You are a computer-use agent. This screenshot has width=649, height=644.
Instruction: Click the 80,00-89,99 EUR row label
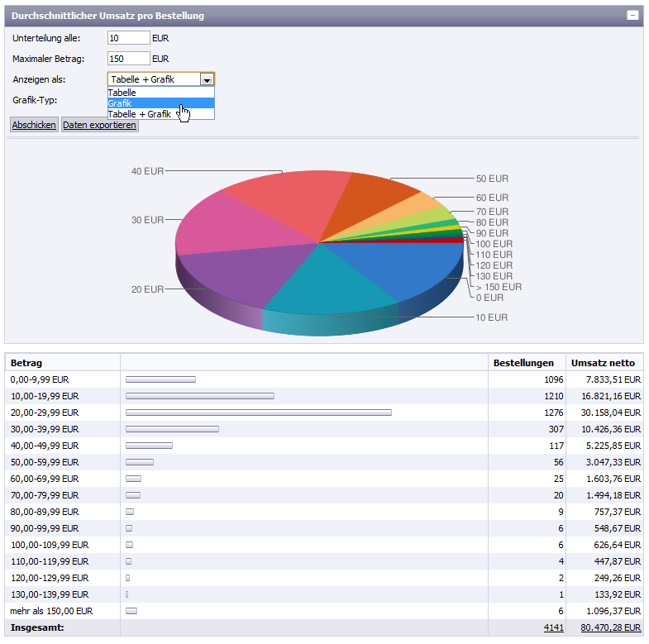coord(45,512)
